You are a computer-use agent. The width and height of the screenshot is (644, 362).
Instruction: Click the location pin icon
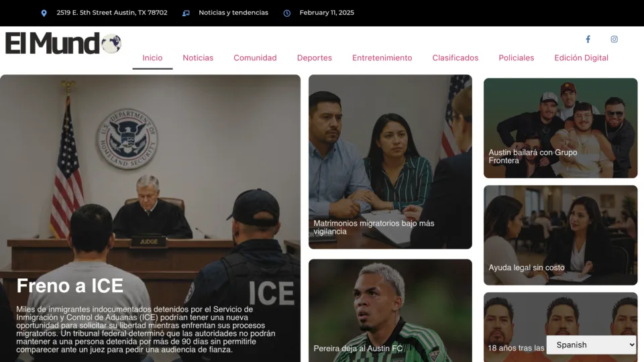click(44, 13)
